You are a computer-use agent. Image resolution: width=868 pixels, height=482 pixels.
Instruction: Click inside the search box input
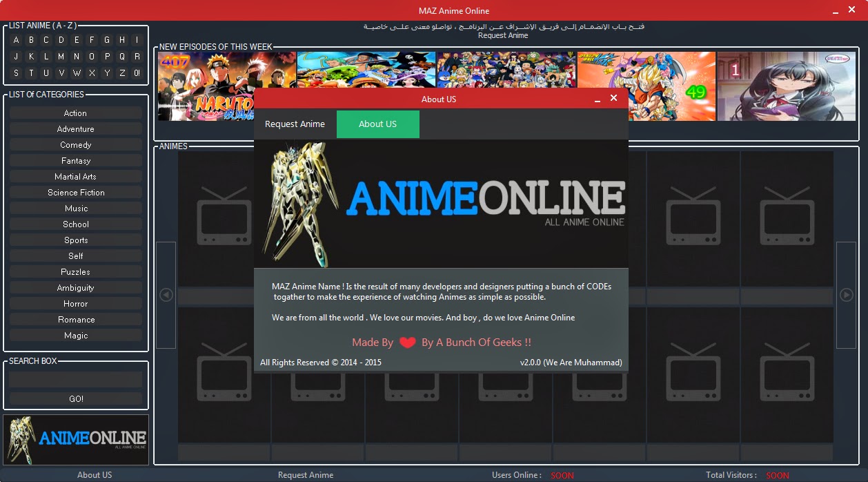click(75, 378)
